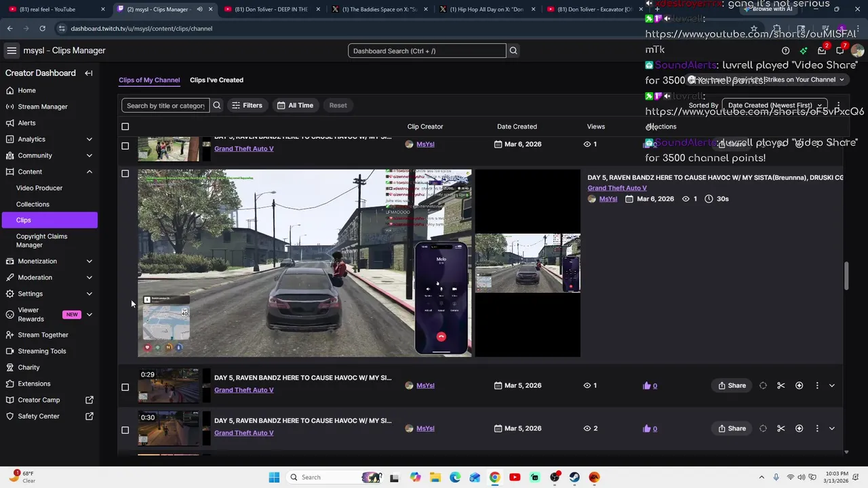Click the page vertical scrollbar thumb
This screenshot has width=868, height=488.
pyautogui.click(x=846, y=275)
